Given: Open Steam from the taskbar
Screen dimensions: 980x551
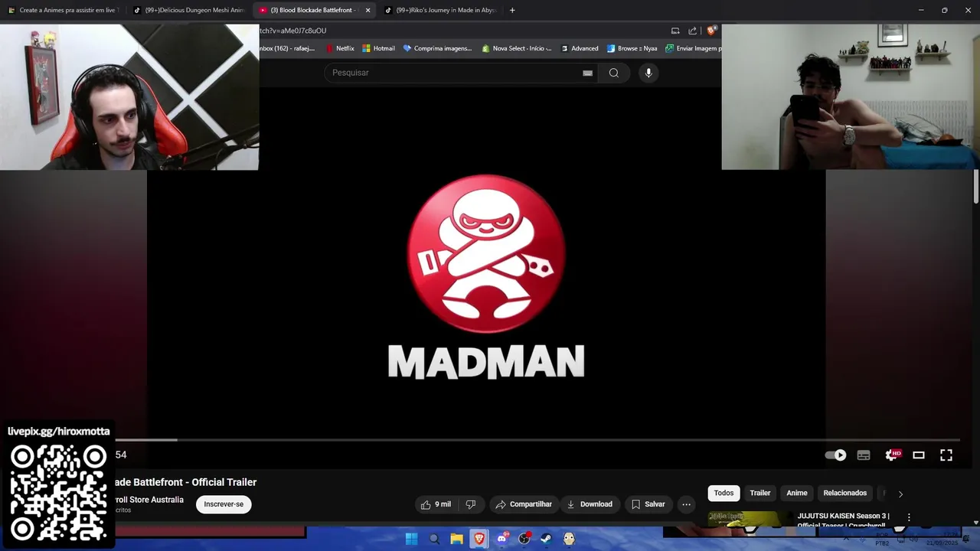Looking at the screenshot, I should pyautogui.click(x=546, y=539).
